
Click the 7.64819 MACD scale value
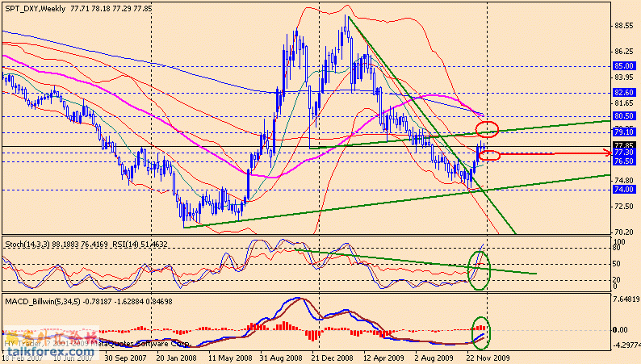click(626, 299)
